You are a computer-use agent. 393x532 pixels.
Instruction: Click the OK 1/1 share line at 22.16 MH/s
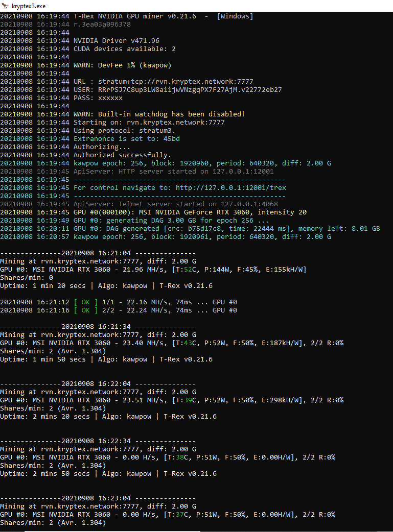[x=119, y=302]
